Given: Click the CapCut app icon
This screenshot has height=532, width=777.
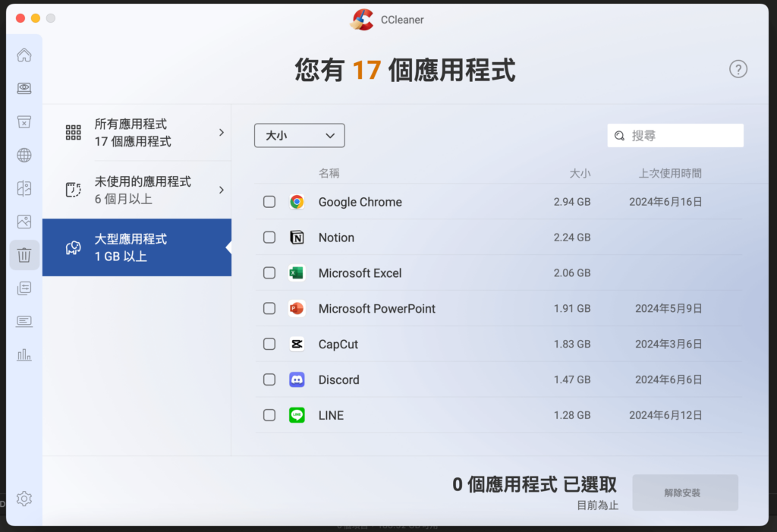Looking at the screenshot, I should [x=297, y=344].
